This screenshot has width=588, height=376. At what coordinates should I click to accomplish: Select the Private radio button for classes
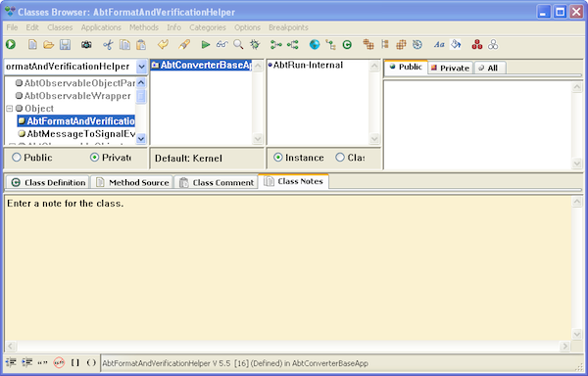coord(94,158)
